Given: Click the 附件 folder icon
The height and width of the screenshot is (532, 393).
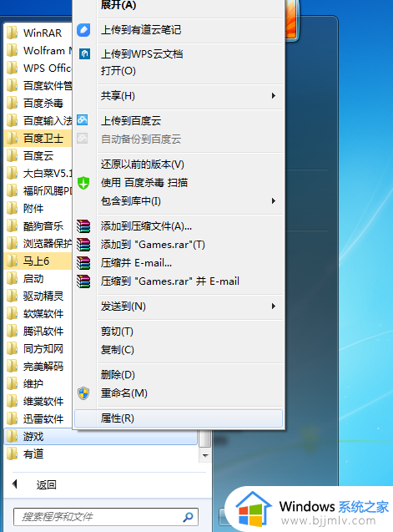Looking at the screenshot, I should (x=13, y=208).
